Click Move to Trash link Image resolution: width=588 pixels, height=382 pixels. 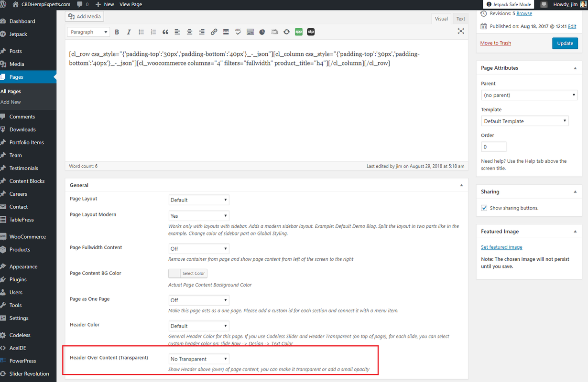(496, 43)
